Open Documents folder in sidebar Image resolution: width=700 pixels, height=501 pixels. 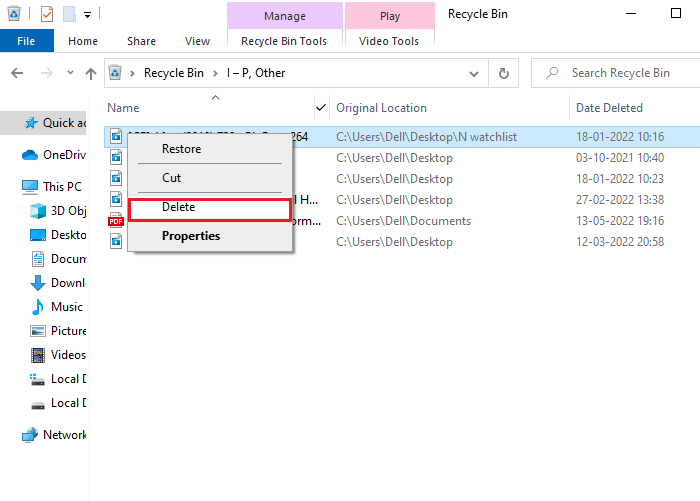(58, 259)
